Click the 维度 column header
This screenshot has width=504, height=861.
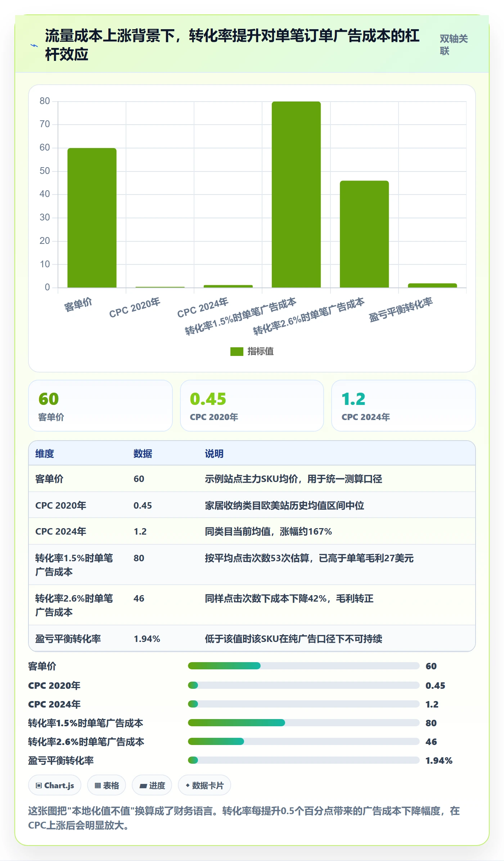click(x=45, y=454)
